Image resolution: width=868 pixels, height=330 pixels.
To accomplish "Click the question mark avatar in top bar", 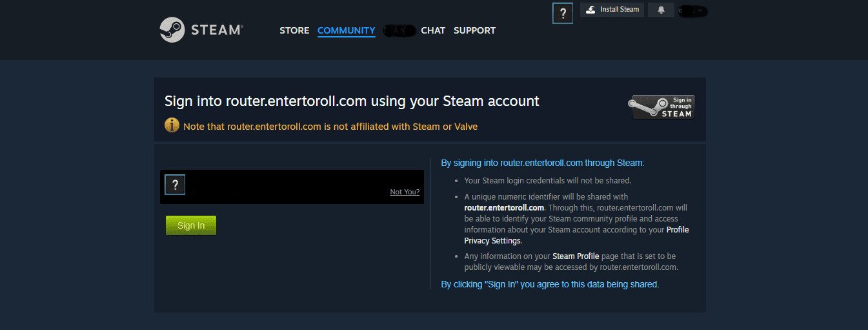I will click(563, 14).
